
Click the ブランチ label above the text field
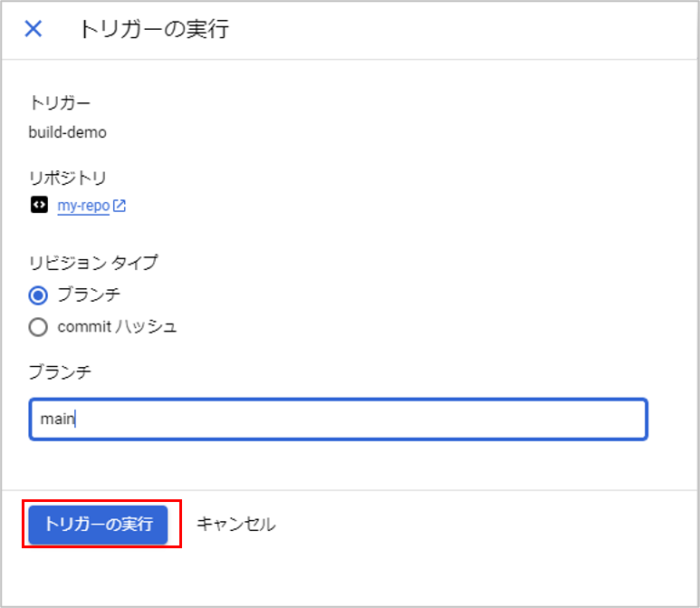pos(60,372)
